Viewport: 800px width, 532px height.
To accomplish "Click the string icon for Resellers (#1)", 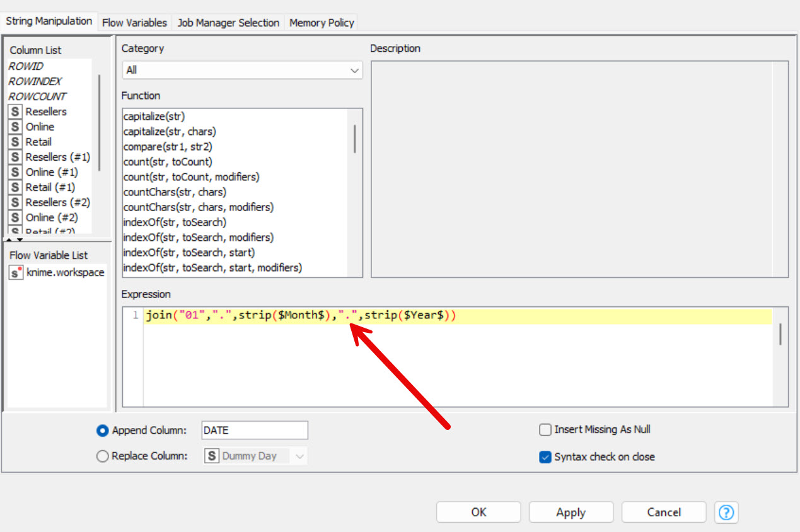I will coord(14,156).
